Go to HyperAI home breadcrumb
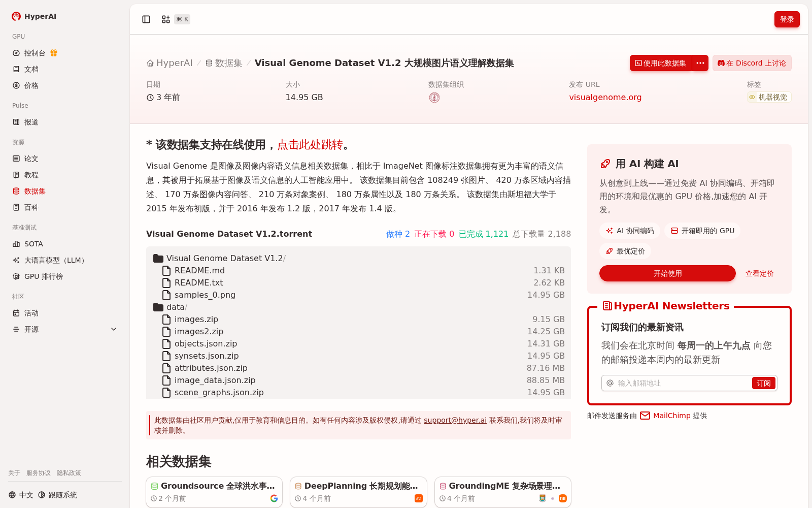The image size is (812, 508). click(x=170, y=63)
